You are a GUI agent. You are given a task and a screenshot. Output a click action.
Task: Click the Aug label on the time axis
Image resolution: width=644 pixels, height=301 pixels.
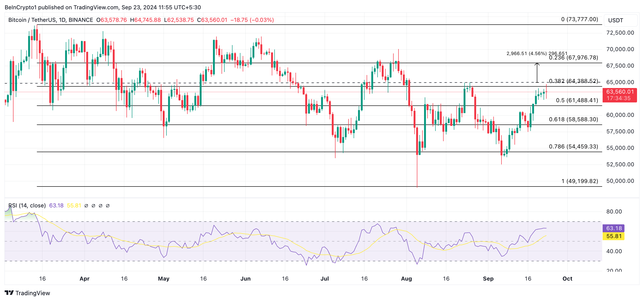406,278
